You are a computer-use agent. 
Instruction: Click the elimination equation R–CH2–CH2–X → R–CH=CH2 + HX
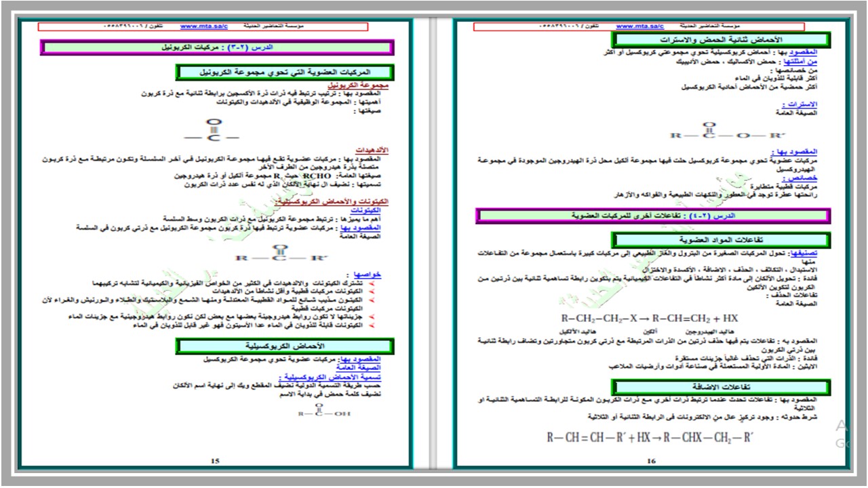coord(649,317)
